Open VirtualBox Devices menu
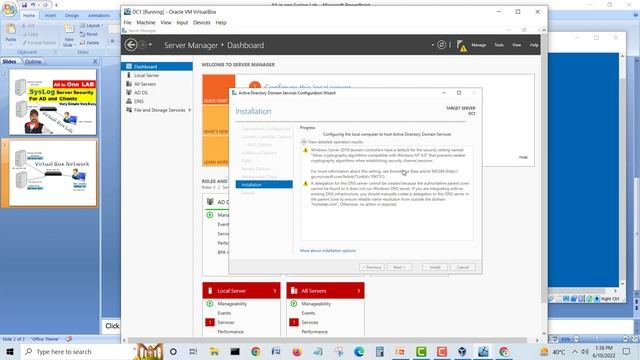Image resolution: width=640 pixels, height=360 pixels. [x=202, y=22]
